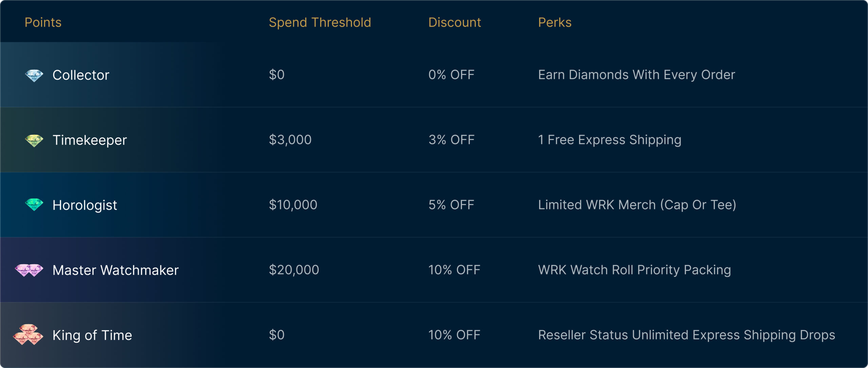Click the green diamond icon beside Horologist
Image resolution: width=868 pixels, height=368 pixels.
coord(34,205)
